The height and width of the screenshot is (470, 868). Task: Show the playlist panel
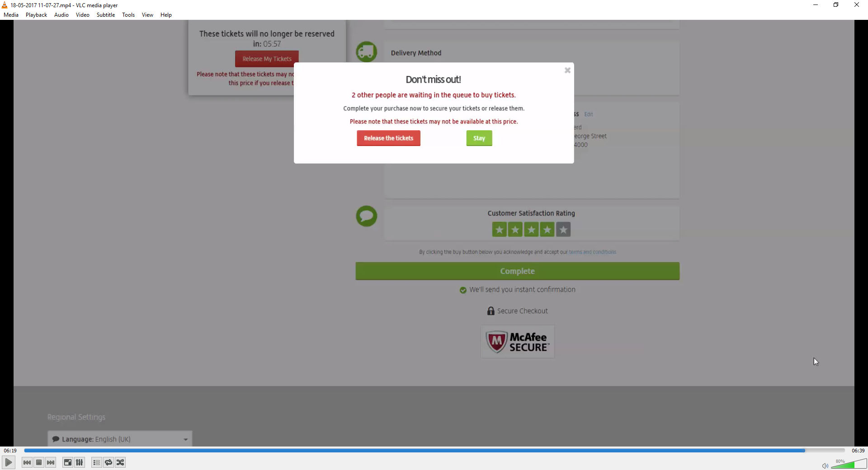(x=96, y=462)
